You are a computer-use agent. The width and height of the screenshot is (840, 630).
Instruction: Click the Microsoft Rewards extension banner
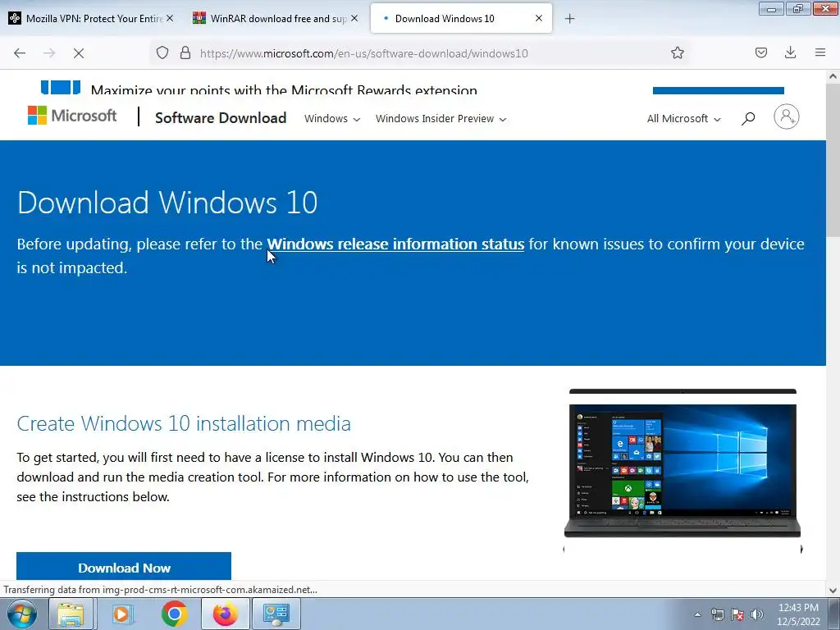coord(283,90)
